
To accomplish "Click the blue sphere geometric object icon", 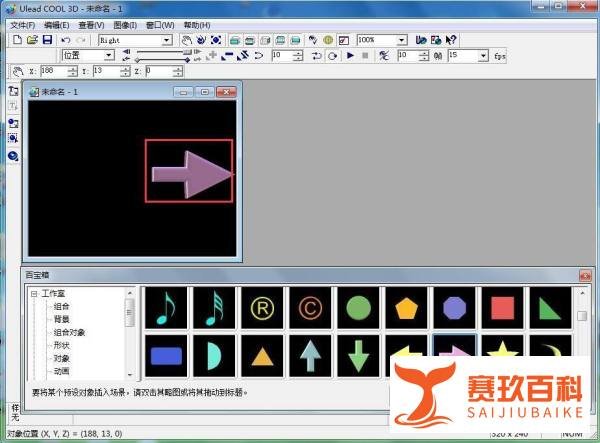I will pyautogui.click(x=13, y=156).
